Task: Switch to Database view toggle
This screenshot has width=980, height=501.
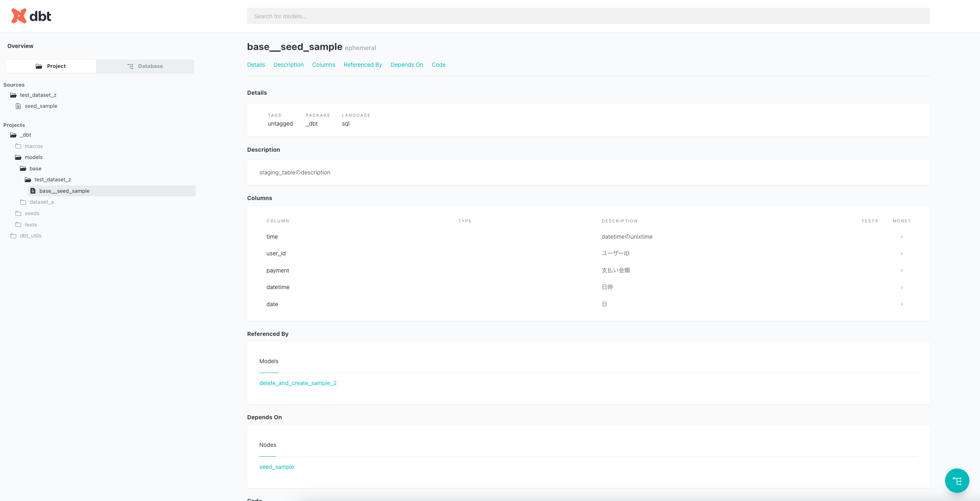Action: point(145,66)
